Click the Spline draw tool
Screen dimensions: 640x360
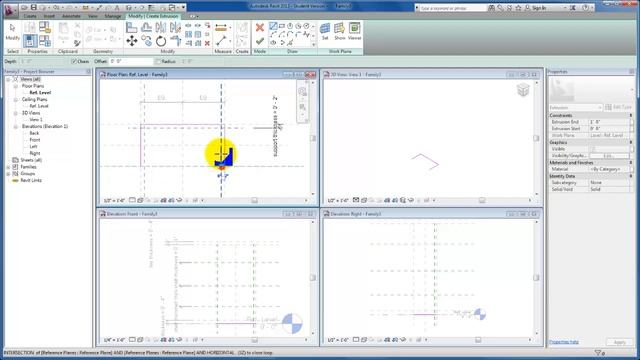[306, 34]
